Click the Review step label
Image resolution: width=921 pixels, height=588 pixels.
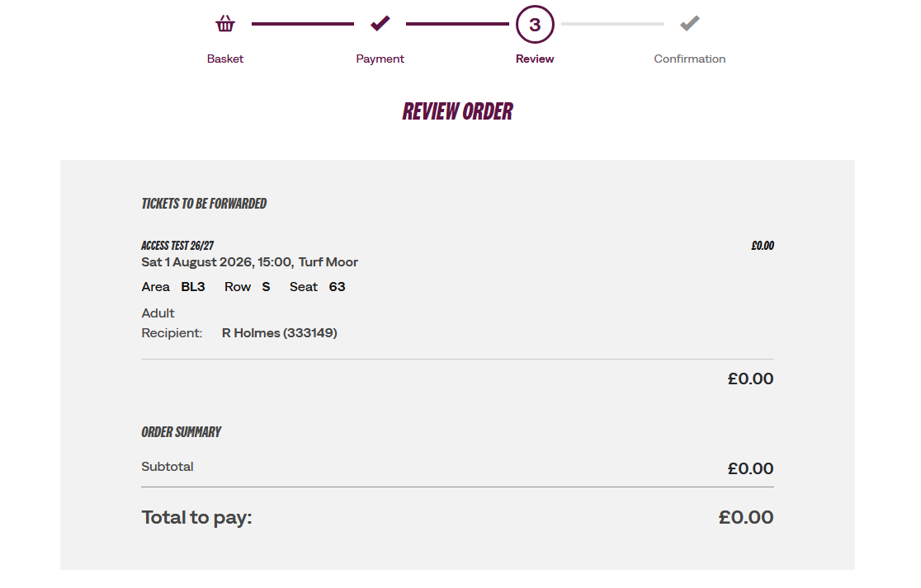pyautogui.click(x=535, y=59)
